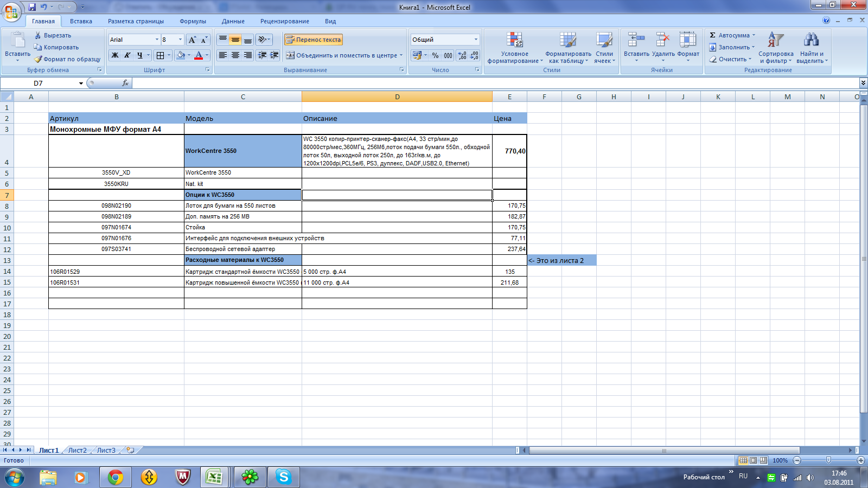Click the Очистить clear button
Screen dimensions: 868x488
pyautogui.click(x=730, y=59)
